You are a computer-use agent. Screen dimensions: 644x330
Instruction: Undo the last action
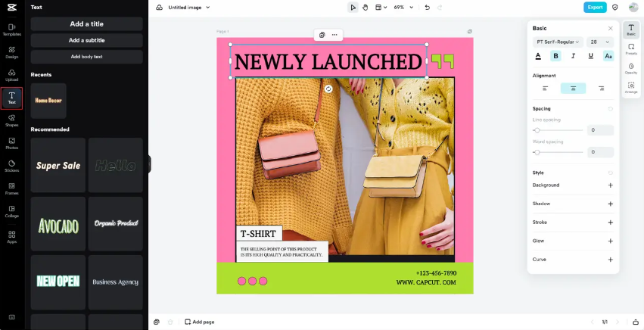pos(427,8)
